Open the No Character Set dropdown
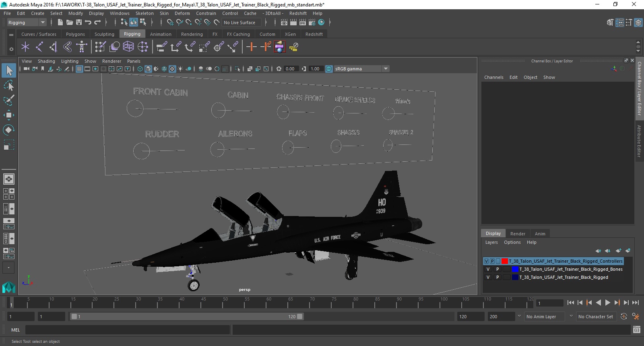This screenshot has height=346, width=644. coord(596,317)
